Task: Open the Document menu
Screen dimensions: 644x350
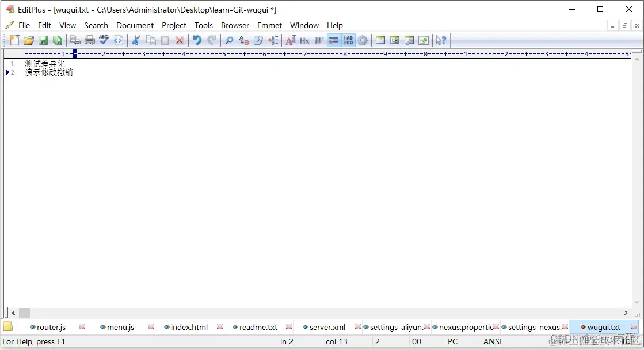Action: (135, 25)
